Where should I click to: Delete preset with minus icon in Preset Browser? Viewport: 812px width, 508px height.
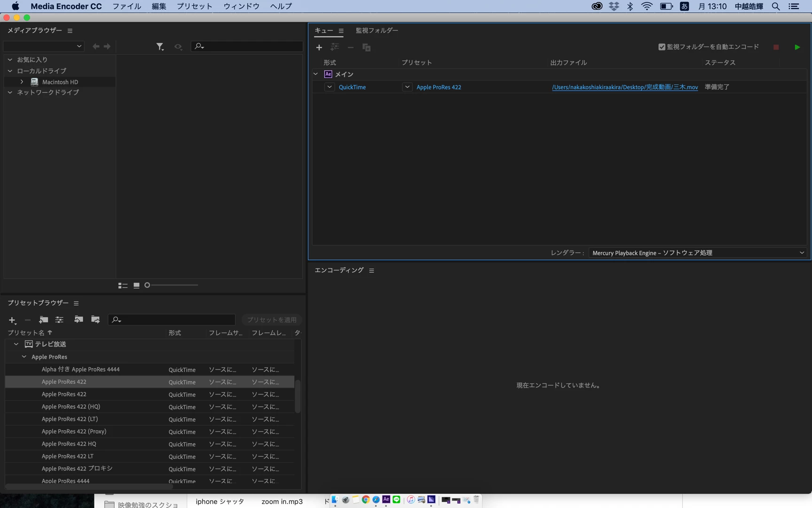click(28, 320)
